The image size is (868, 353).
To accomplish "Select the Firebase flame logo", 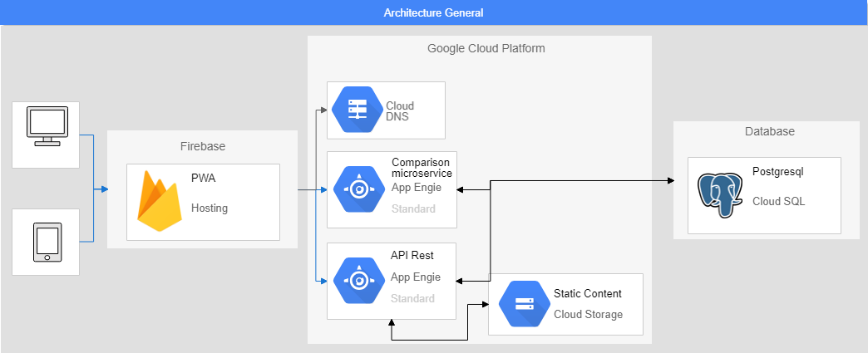I will [160, 201].
